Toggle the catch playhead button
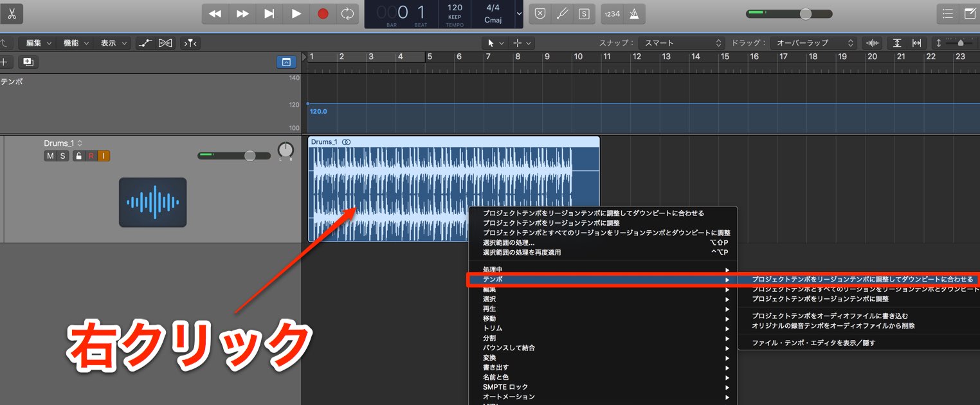This screenshot has height=405, width=980. [x=190, y=43]
